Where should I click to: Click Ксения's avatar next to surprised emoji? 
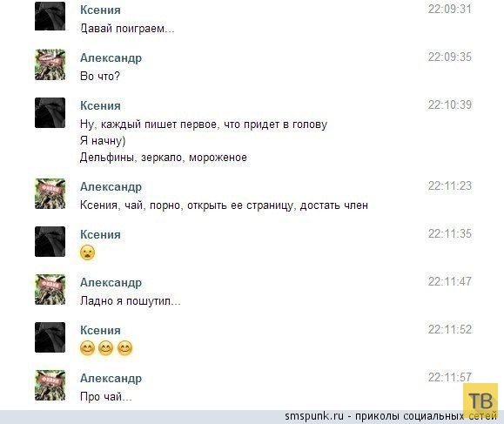(x=50, y=241)
